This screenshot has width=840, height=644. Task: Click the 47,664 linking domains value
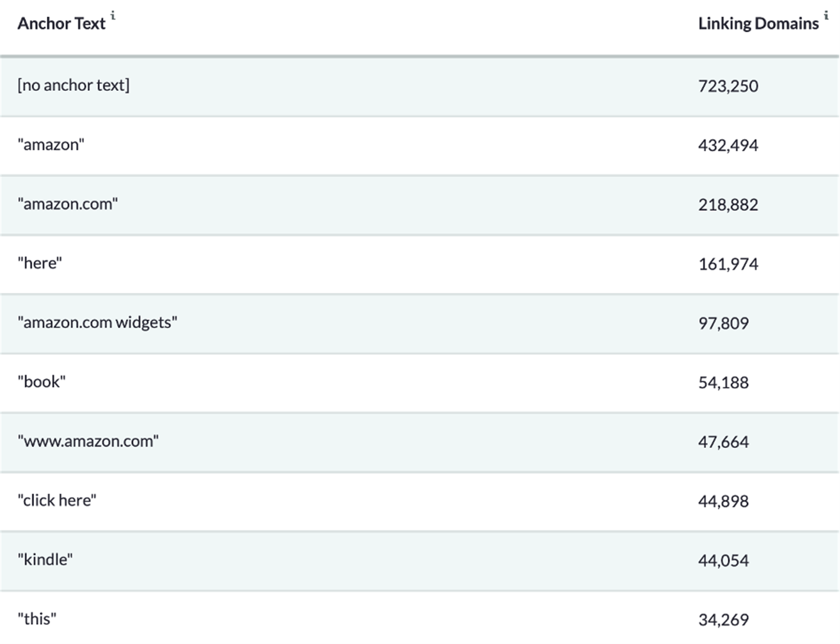[723, 442]
